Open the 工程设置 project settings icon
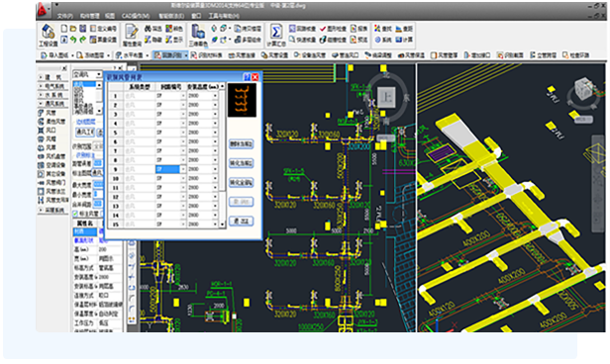The image size is (610, 364). pyautogui.click(x=49, y=35)
